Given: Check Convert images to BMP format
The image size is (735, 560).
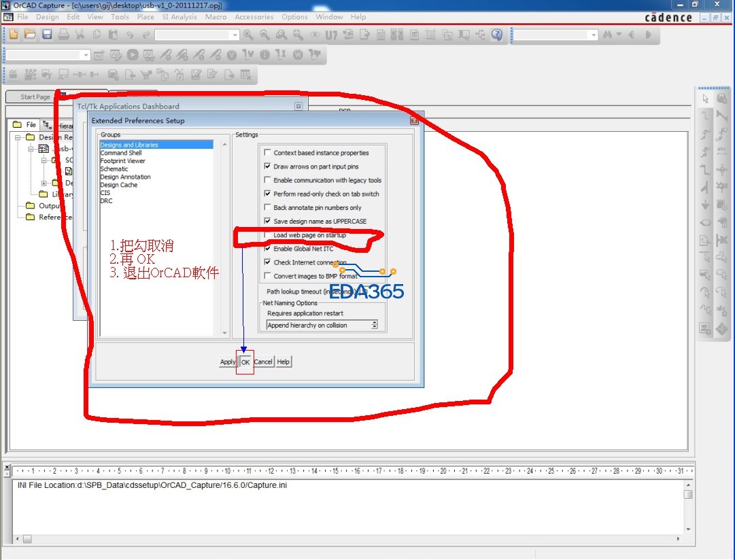Looking at the screenshot, I should point(268,275).
